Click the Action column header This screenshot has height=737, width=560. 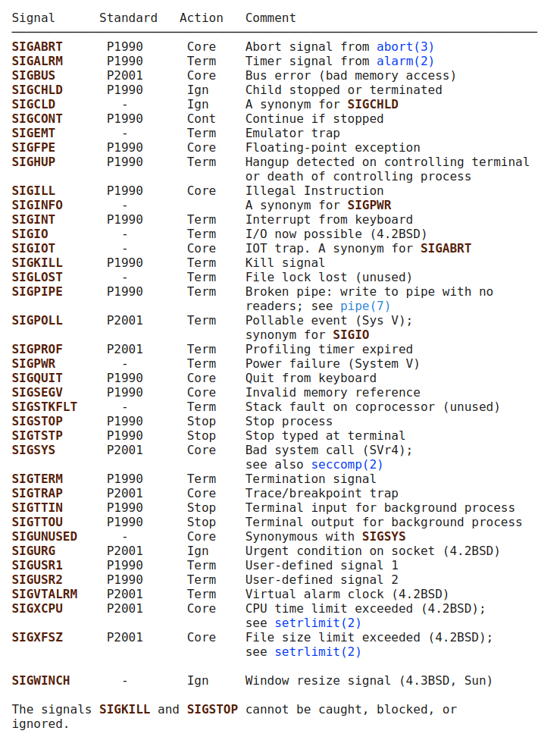click(202, 17)
